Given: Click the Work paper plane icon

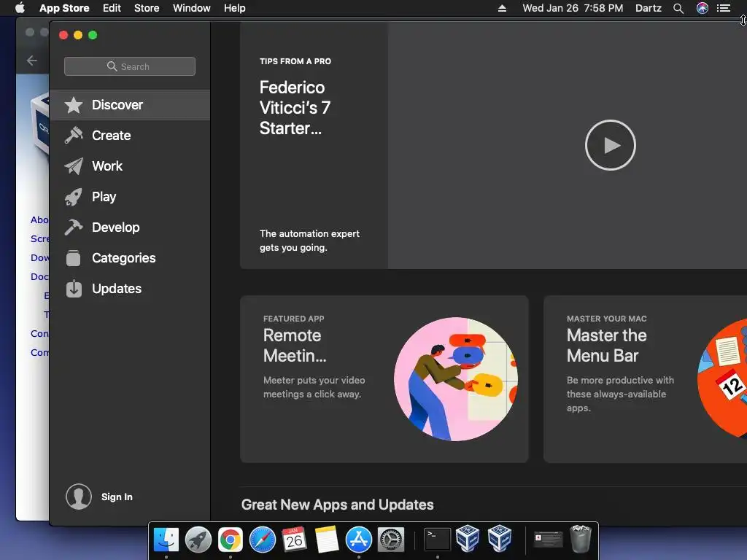Looking at the screenshot, I should tap(74, 166).
